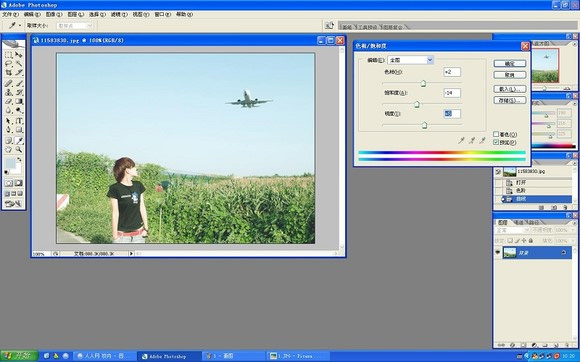Viewport: 580px width, 362px height.
Task: Switch to Quick Mask mode
Action: point(18,183)
